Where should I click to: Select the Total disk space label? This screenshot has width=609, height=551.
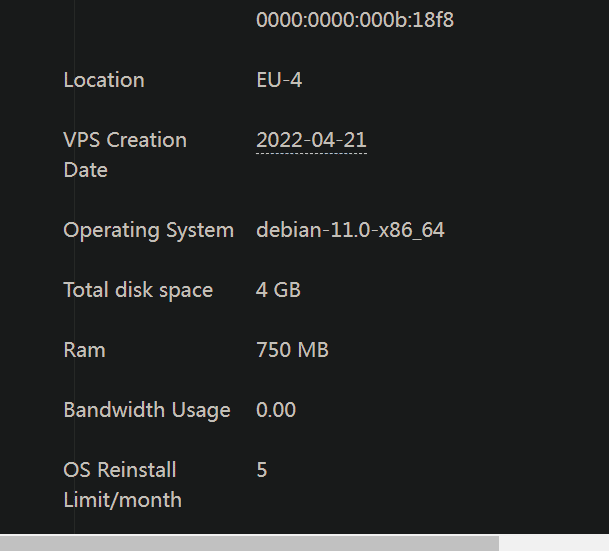point(138,290)
